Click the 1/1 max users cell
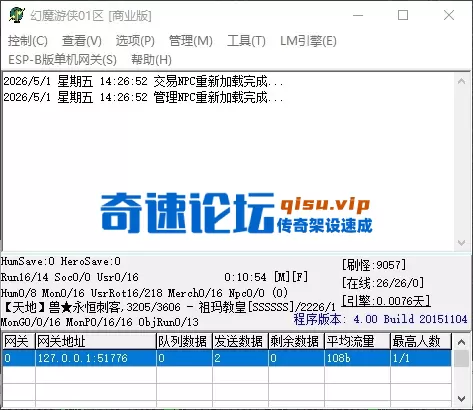 pos(421,358)
